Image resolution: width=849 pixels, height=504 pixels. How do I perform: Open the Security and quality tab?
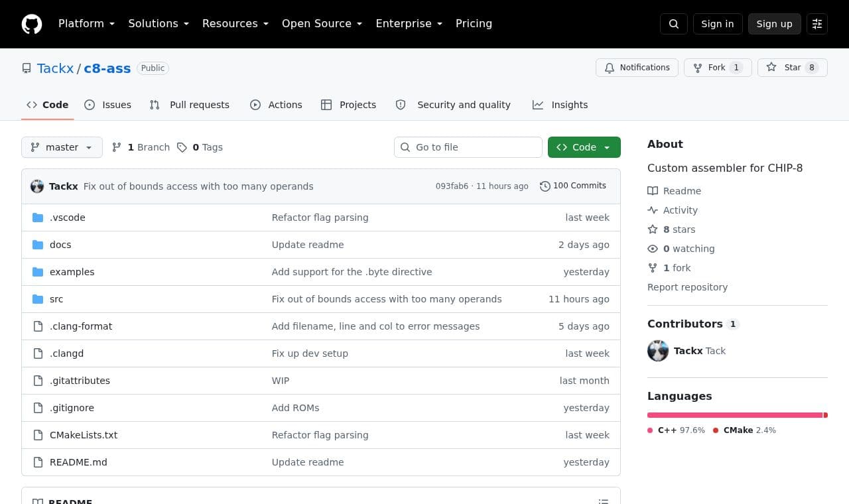tap(454, 105)
